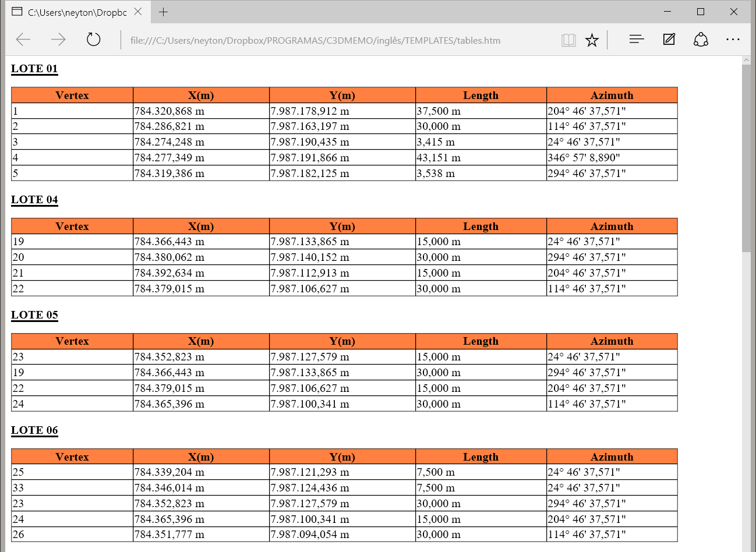Viewport: 756px width, 552px height.
Task: Close the browser window
Action: pos(734,12)
